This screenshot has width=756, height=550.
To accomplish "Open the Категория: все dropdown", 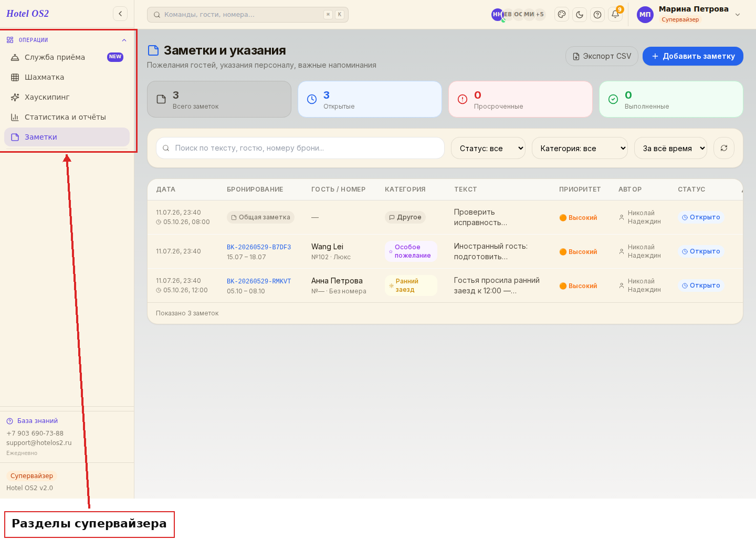I will (x=580, y=148).
